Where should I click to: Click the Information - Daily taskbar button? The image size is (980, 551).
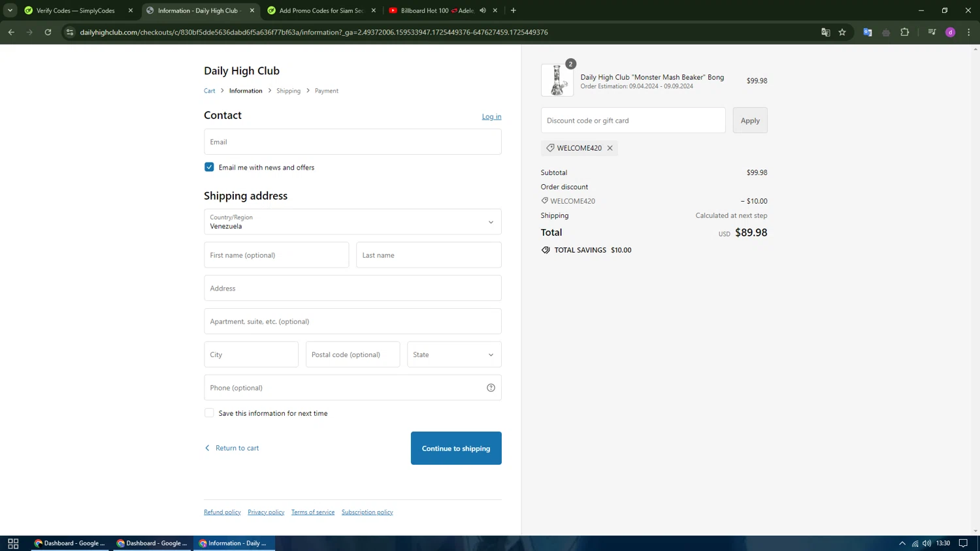tap(234, 543)
